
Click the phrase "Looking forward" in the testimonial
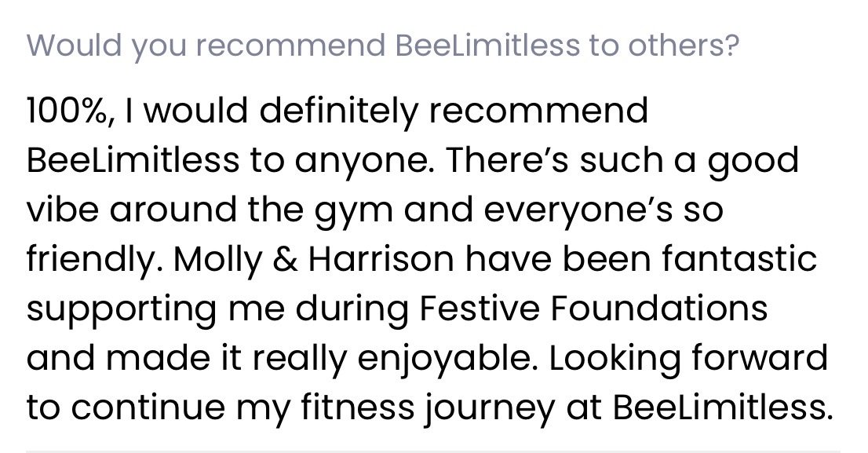(x=688, y=357)
